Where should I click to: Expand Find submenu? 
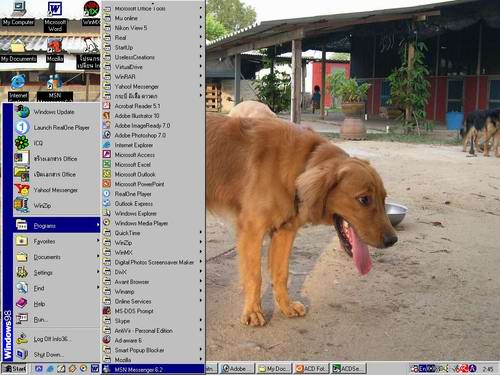[x=57, y=288]
